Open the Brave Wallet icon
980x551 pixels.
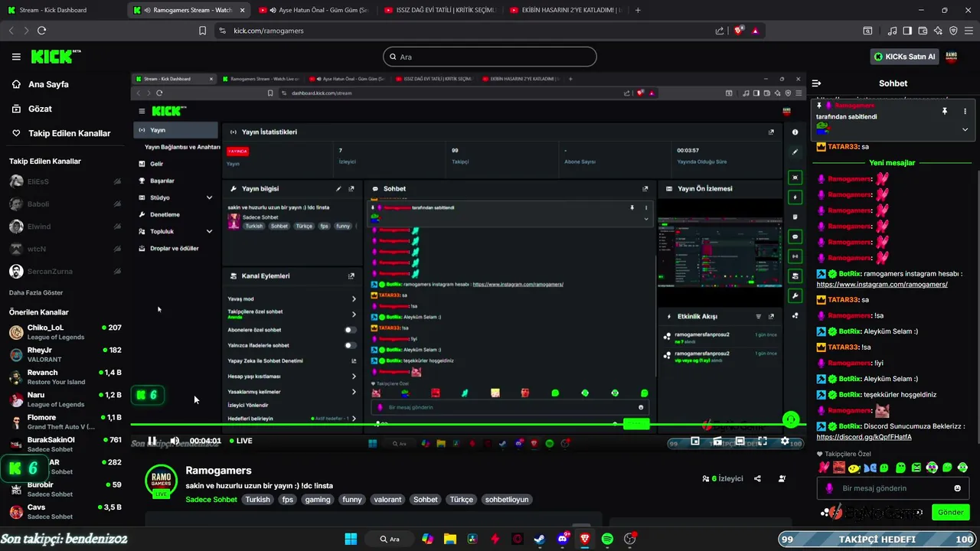[x=923, y=31]
